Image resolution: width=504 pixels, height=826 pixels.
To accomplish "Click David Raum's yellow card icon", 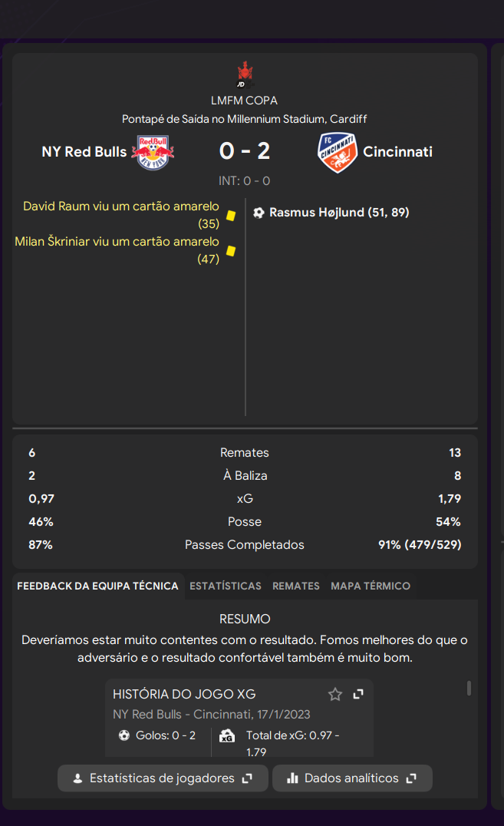I will pos(231,216).
